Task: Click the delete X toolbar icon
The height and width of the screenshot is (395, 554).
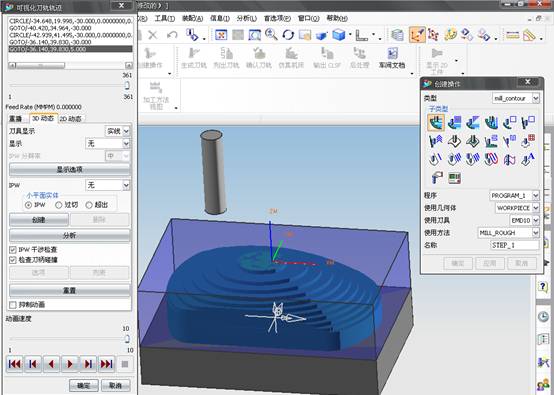Action: (153, 35)
